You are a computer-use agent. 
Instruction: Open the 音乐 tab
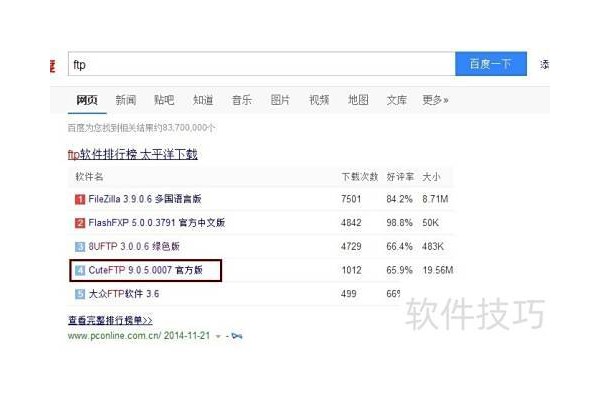point(242,100)
